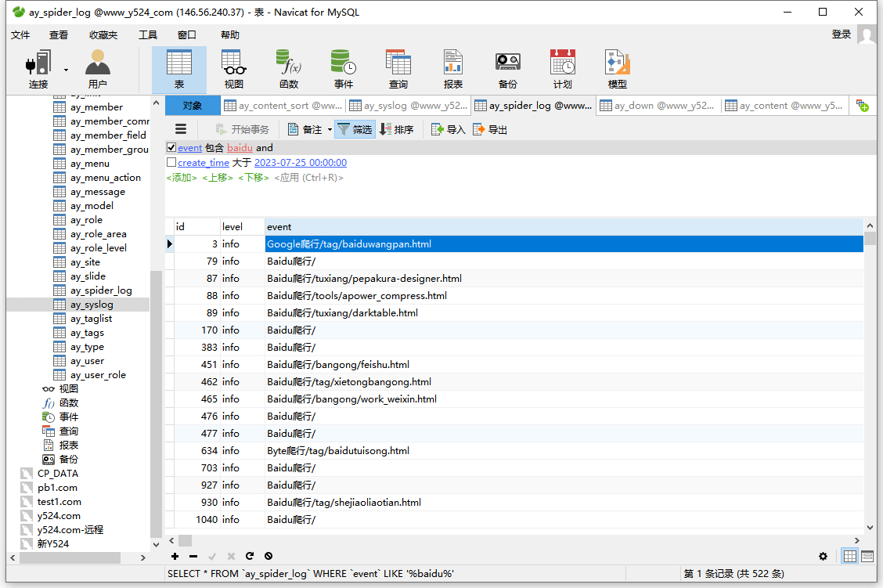Switch to the ay_down tab

point(659,106)
